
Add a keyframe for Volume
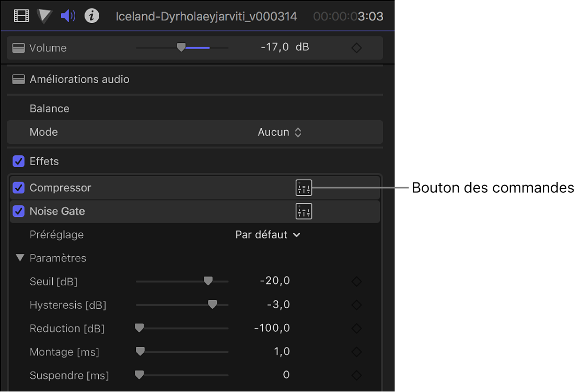click(x=356, y=47)
